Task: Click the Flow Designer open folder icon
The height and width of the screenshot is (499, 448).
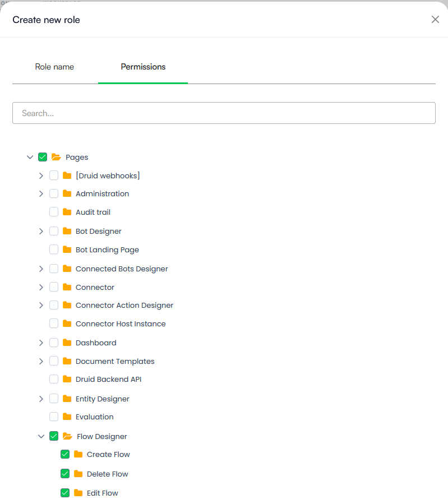Action: pyautogui.click(x=67, y=436)
